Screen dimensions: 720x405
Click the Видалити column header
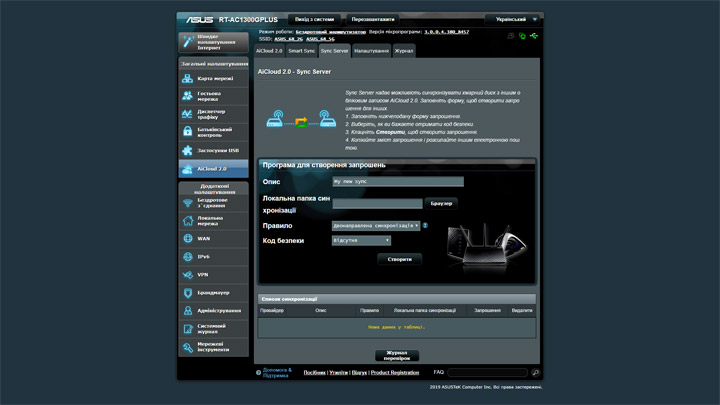[522, 310]
